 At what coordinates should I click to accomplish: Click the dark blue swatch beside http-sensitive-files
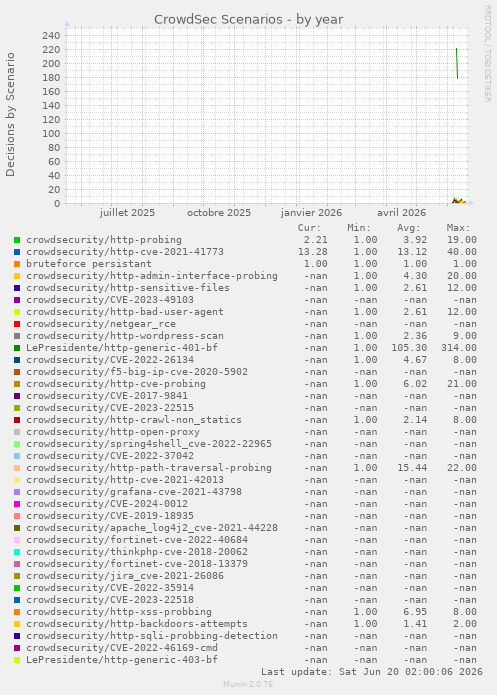click(x=17, y=288)
